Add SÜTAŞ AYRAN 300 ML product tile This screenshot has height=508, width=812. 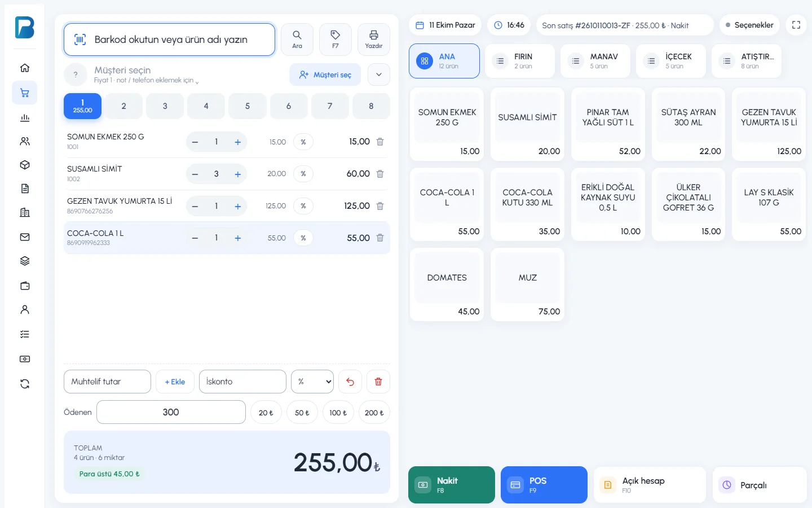pyautogui.click(x=689, y=124)
